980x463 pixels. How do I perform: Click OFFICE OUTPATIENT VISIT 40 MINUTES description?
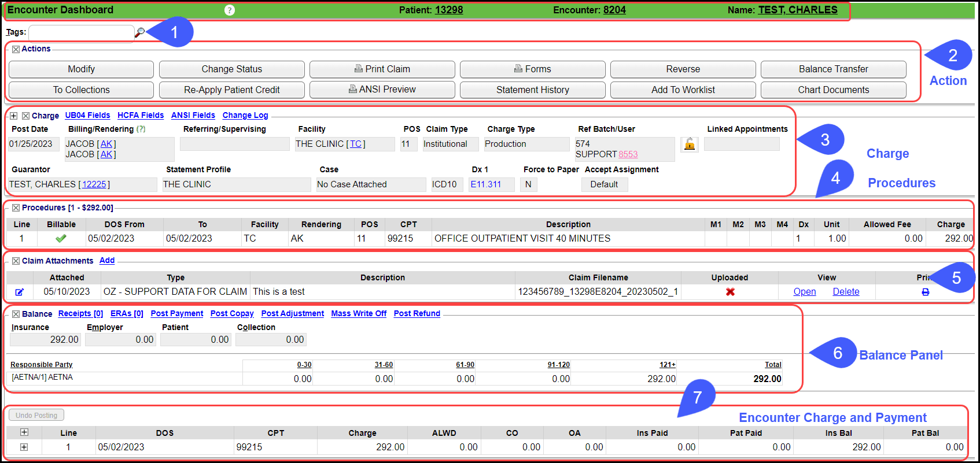[x=522, y=238]
